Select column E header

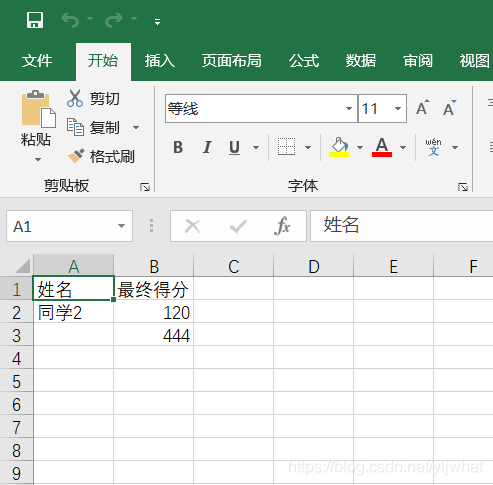pyautogui.click(x=394, y=265)
